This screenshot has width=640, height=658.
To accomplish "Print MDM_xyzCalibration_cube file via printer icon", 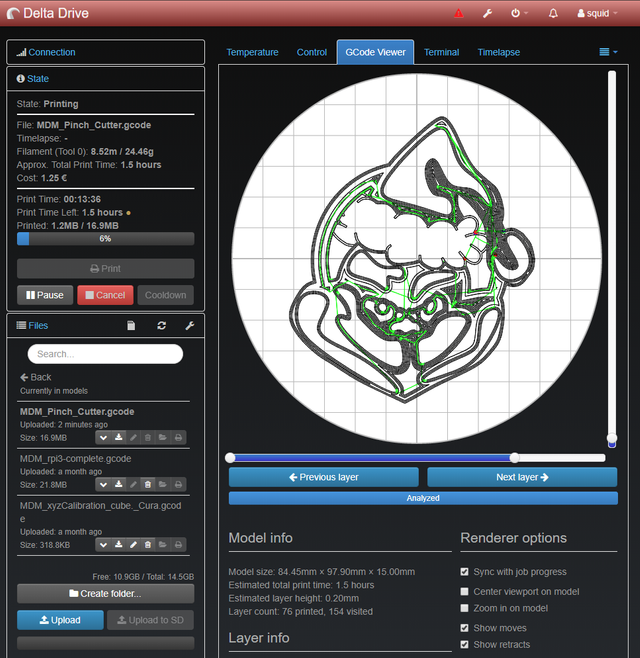I will [178, 545].
